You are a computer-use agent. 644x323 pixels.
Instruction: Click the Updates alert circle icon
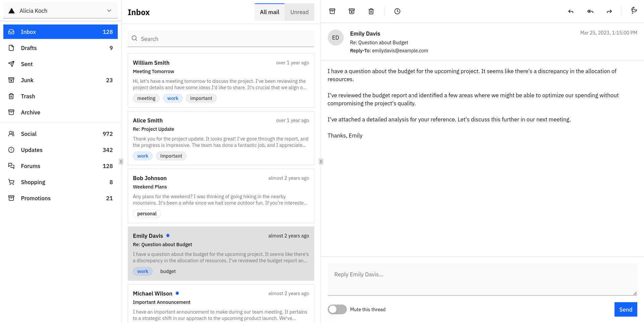click(11, 150)
